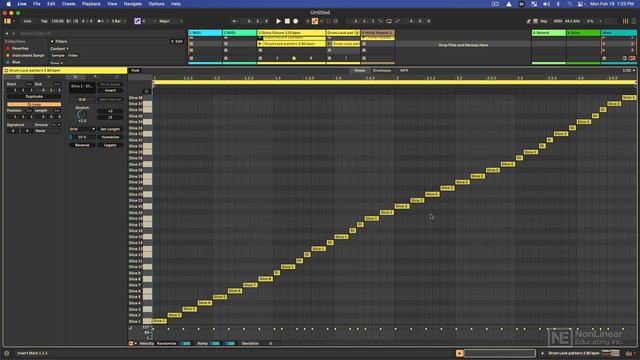Click the ×2 stretch button
This screenshot has height=360, width=640.
(110, 111)
